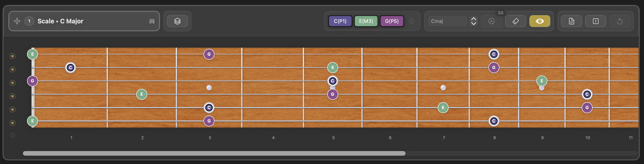Image resolution: width=644 pixels, height=164 pixels.
Task: Open the sliders settings icon in scale selector
Action: tap(152, 21)
